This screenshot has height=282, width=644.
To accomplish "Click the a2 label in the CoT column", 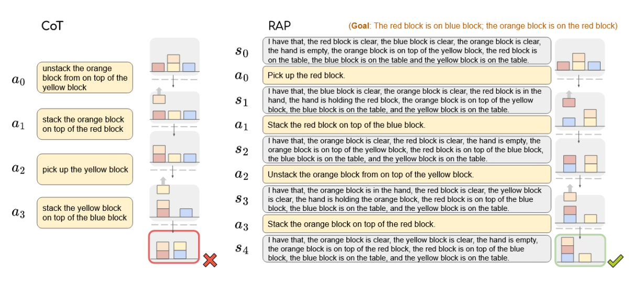I will click(18, 168).
